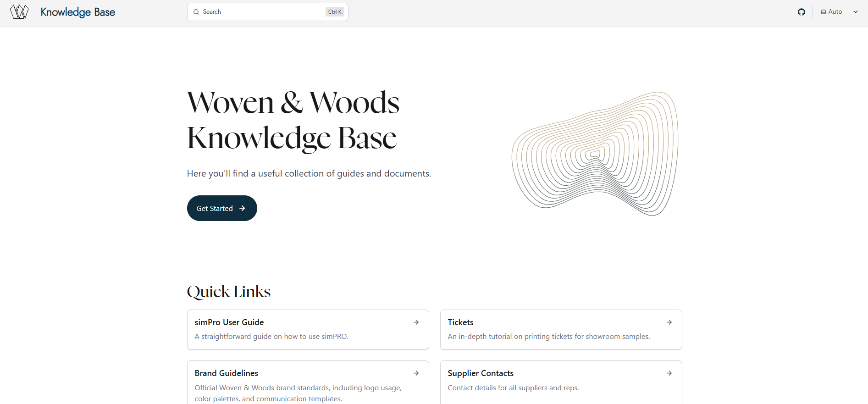Click the arrow icon on Tickets card

(669, 322)
